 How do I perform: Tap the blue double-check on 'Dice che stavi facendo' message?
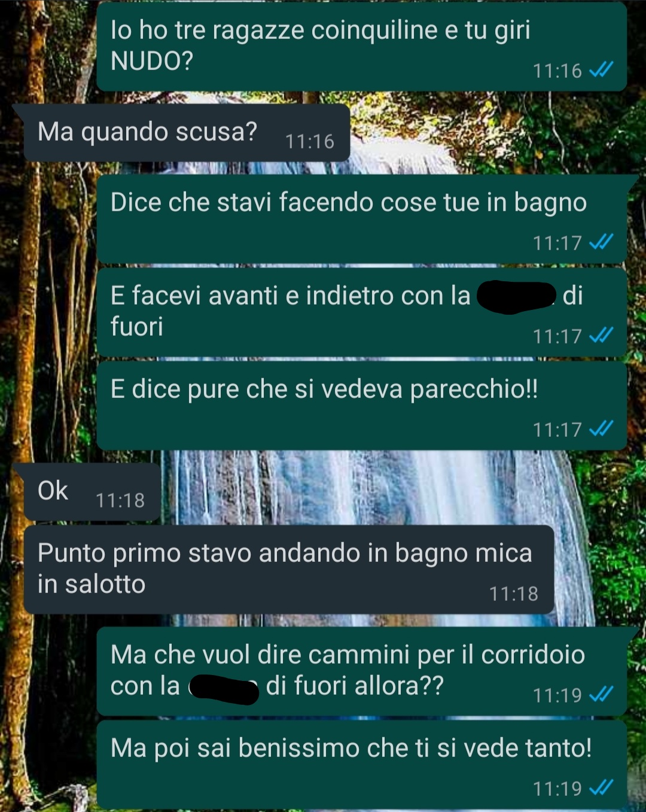point(601,242)
